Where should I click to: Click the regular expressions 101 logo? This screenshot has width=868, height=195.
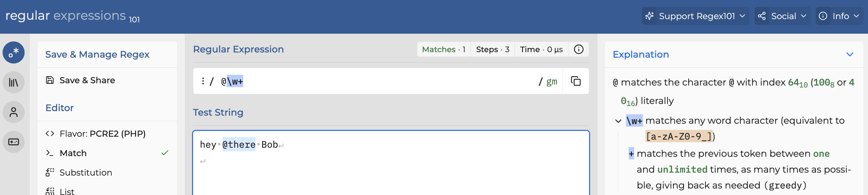point(73,16)
